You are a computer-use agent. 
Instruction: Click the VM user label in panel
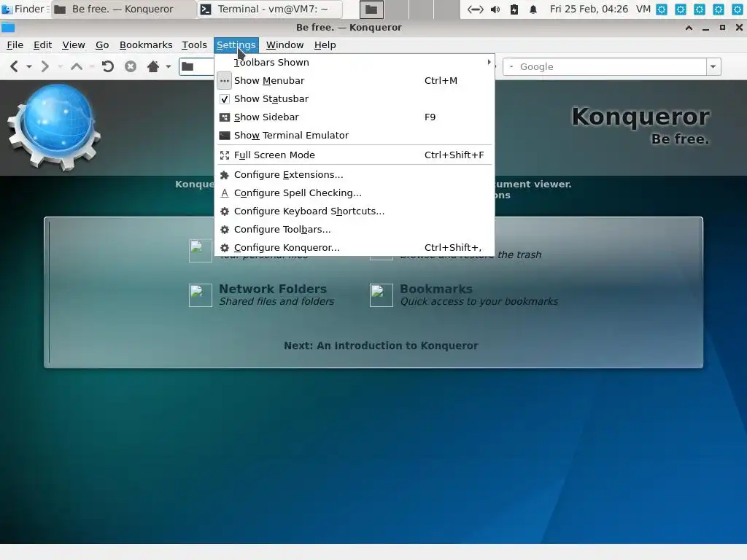pos(643,9)
